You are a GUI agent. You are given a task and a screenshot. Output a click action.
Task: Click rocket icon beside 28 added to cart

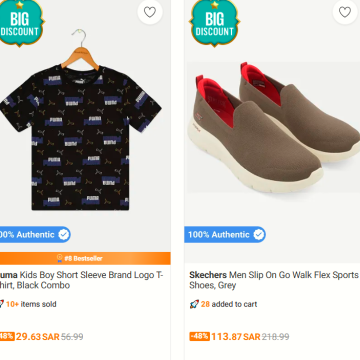coord(194,304)
